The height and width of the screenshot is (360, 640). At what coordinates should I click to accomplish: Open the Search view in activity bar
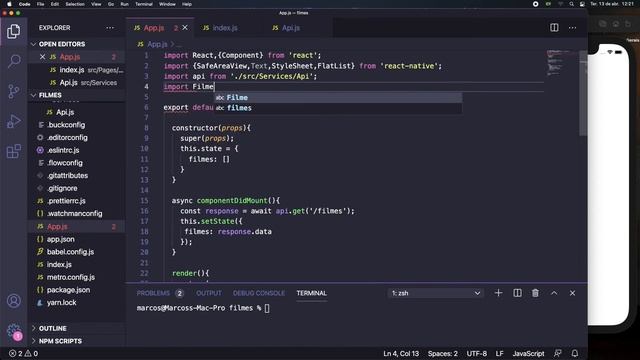pyautogui.click(x=13, y=62)
